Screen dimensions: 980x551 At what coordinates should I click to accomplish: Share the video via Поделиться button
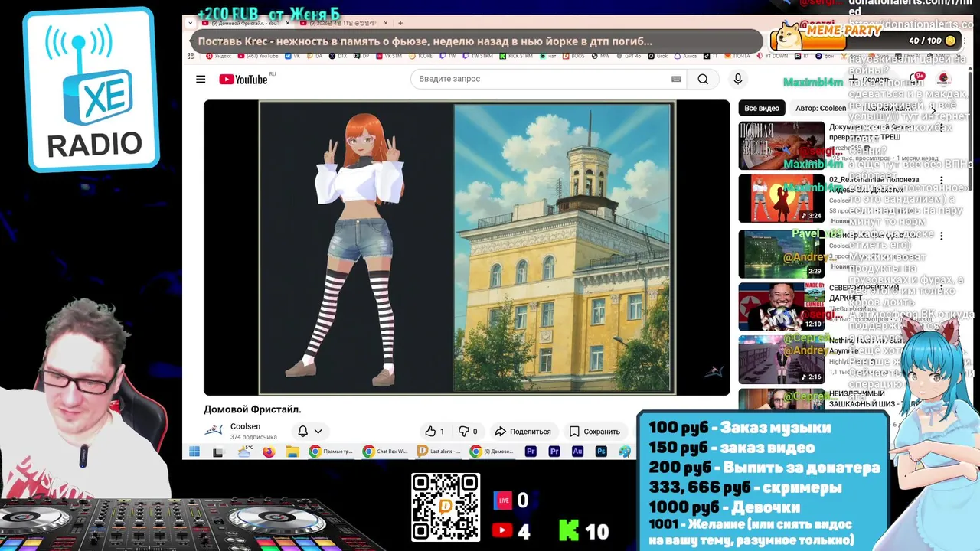[523, 432]
